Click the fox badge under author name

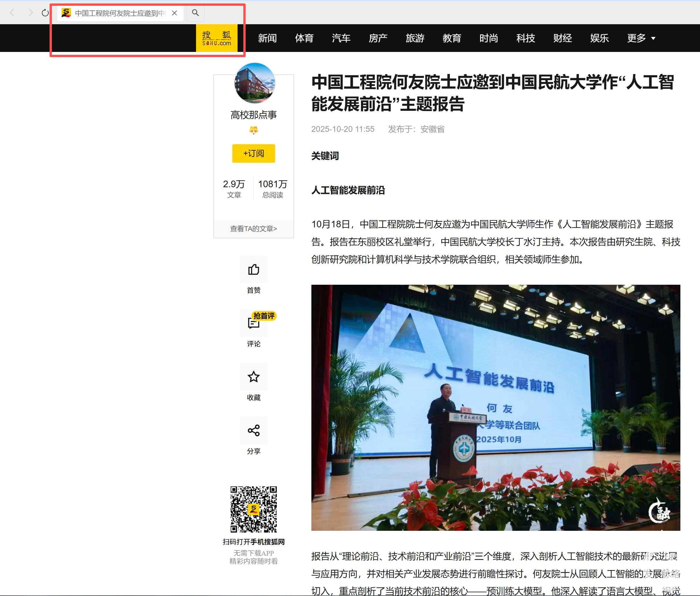coord(253,130)
